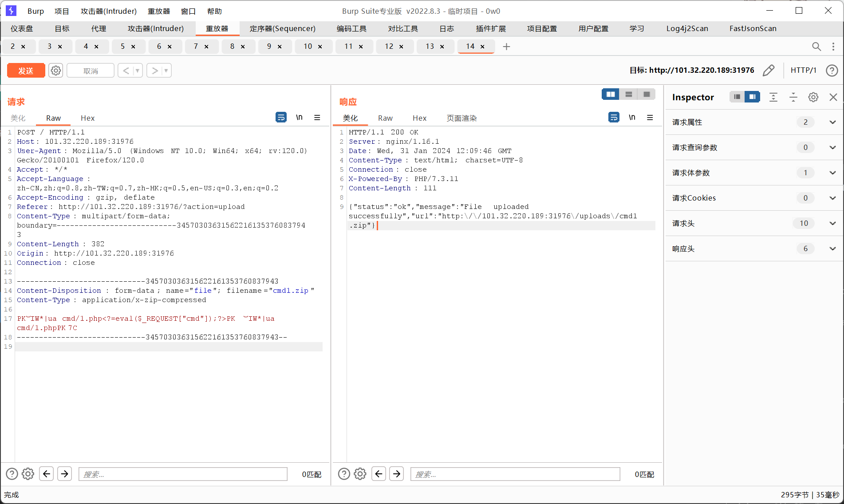
Task: Jump to the next request search match
Action: pos(65,474)
